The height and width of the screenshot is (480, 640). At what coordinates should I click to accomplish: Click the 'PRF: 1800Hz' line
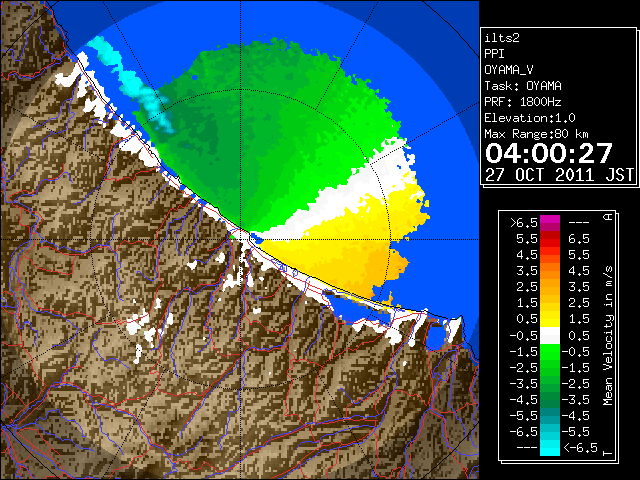pos(523,102)
